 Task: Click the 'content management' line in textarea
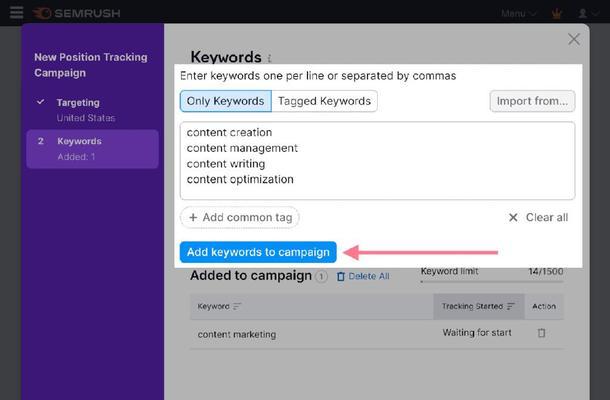click(242, 148)
